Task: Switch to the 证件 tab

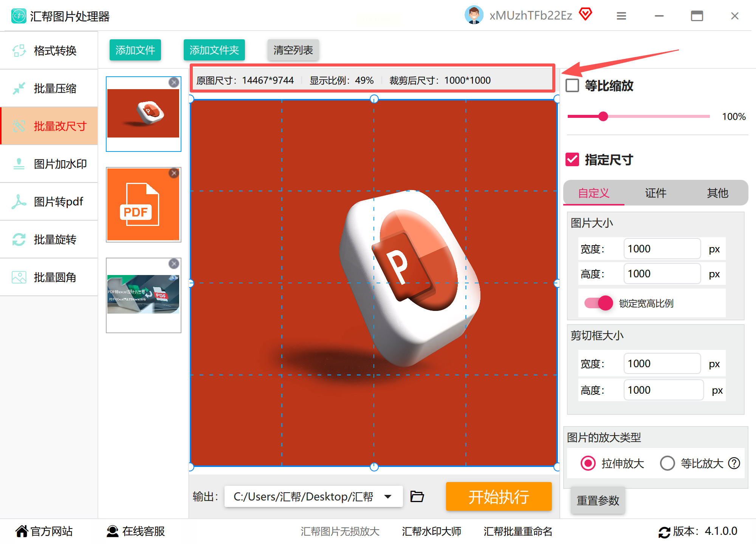Action: [655, 193]
